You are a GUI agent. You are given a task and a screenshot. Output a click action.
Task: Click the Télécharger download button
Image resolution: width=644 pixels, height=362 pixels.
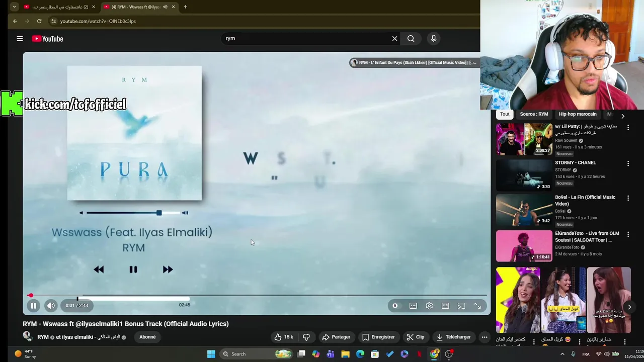(453, 337)
